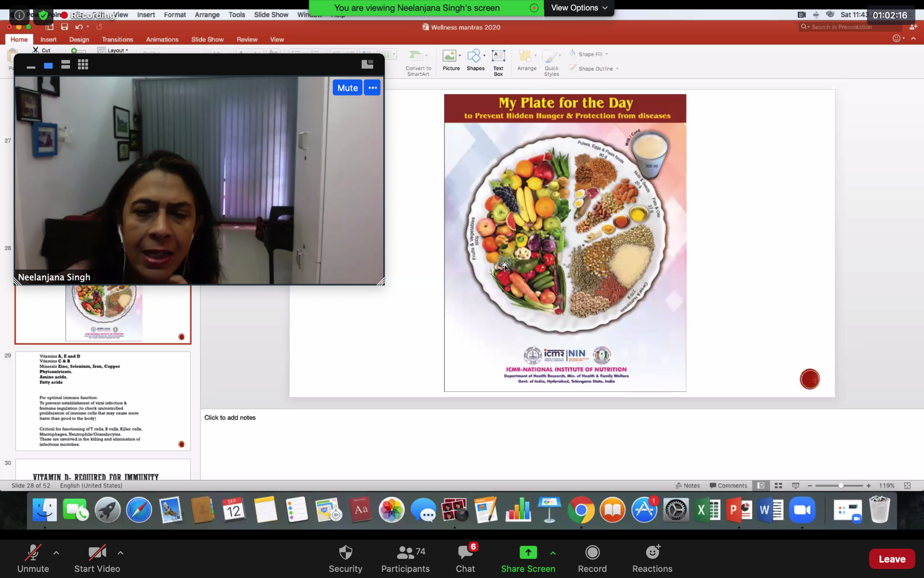Open the meeting info icon
Image resolution: width=924 pixels, height=578 pixels.
[x=19, y=15]
